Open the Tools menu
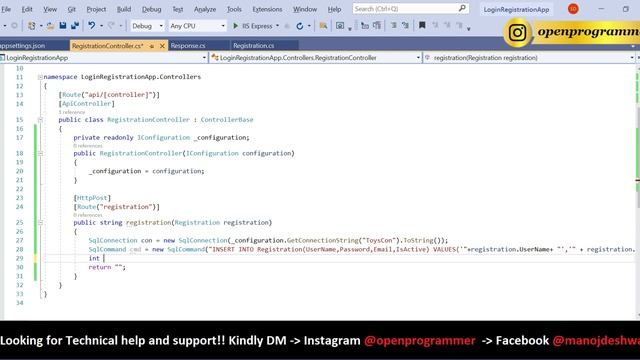This screenshot has width=640, height=360. 234,9
